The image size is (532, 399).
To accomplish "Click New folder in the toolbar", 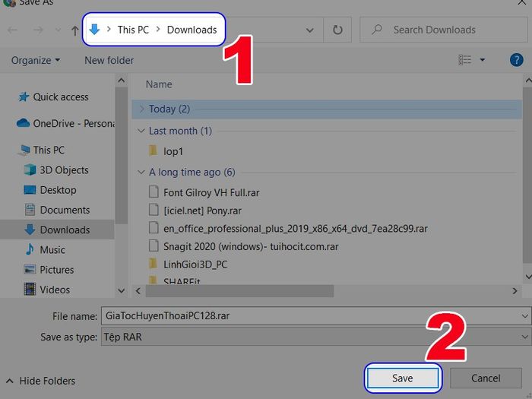I will 109,60.
